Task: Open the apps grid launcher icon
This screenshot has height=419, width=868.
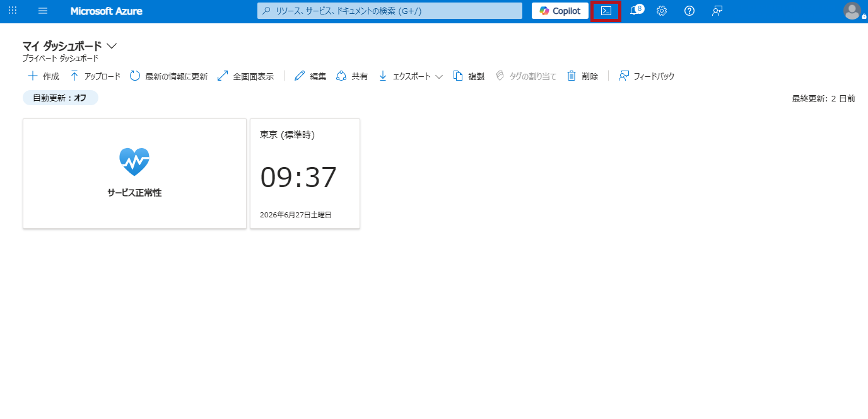Action: click(13, 11)
